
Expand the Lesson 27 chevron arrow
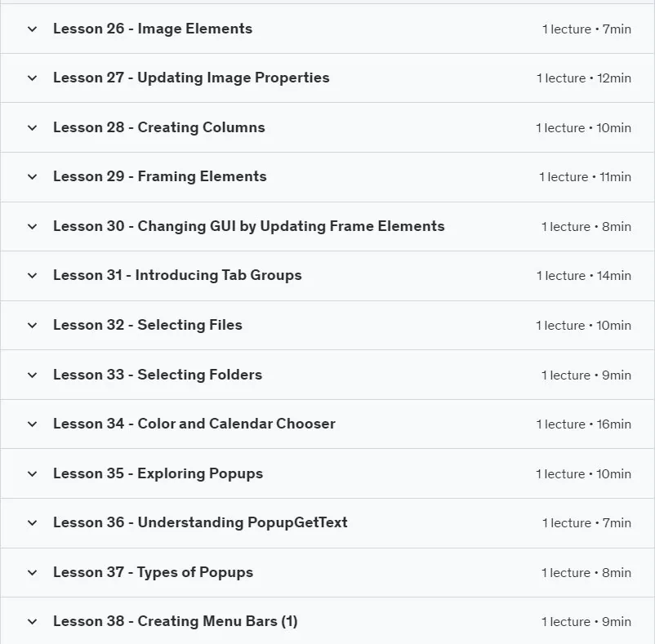pyautogui.click(x=32, y=78)
